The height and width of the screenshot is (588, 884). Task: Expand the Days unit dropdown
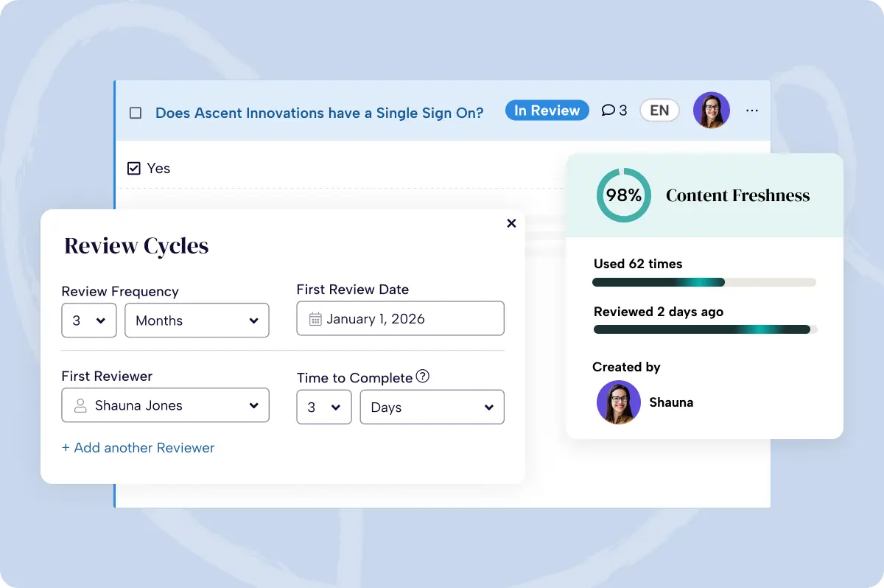(x=432, y=407)
